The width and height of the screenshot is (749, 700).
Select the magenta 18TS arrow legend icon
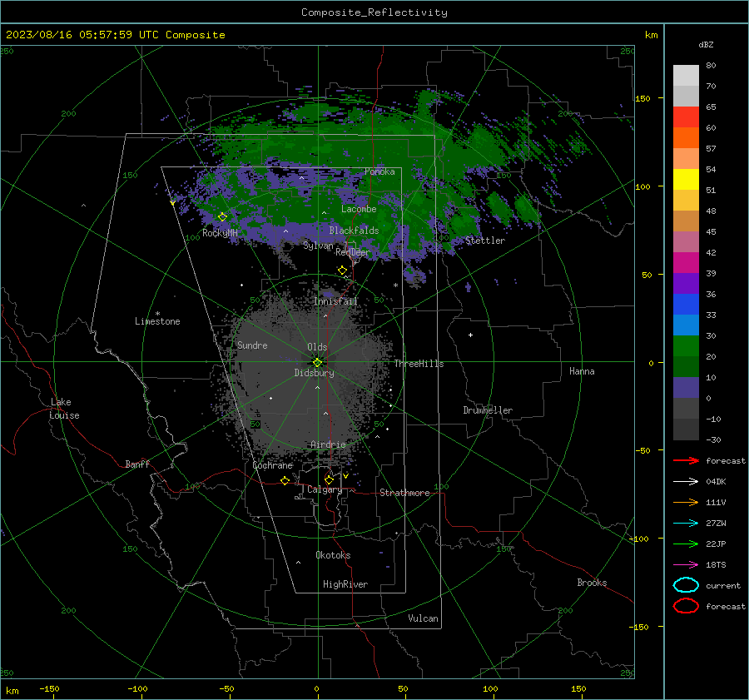686,565
